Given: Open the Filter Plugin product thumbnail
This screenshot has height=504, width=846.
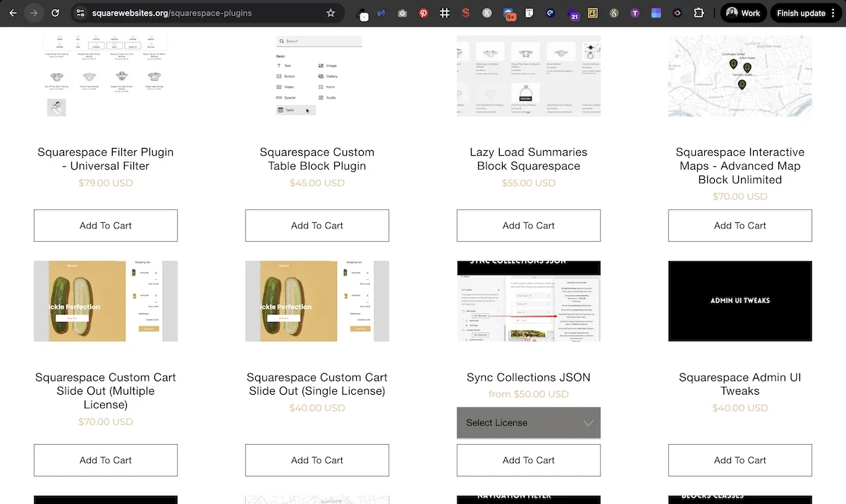Looking at the screenshot, I should coord(106,76).
